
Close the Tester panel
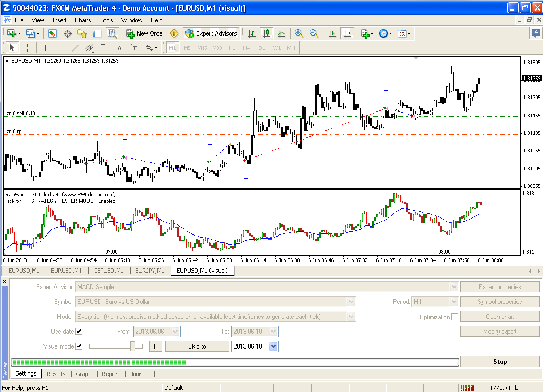[5, 281]
